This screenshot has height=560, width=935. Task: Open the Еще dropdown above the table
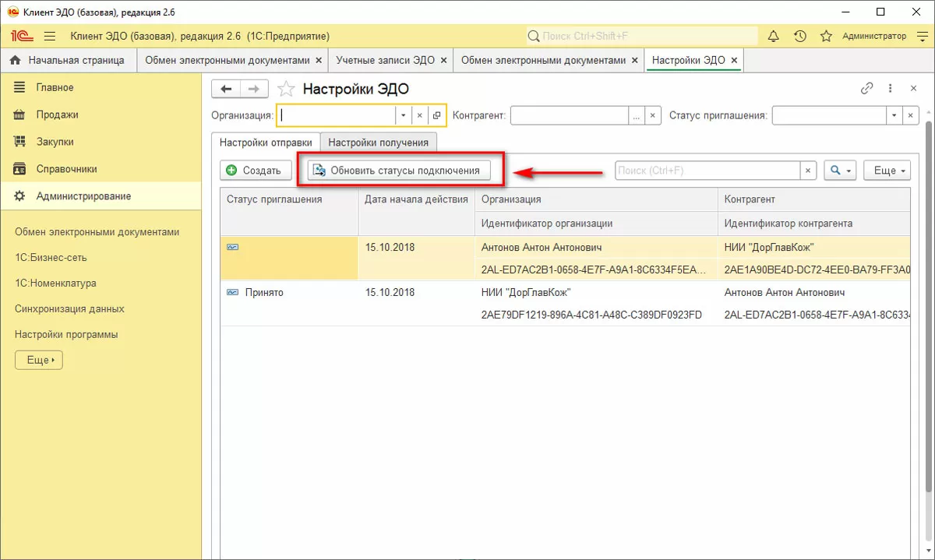coord(887,171)
